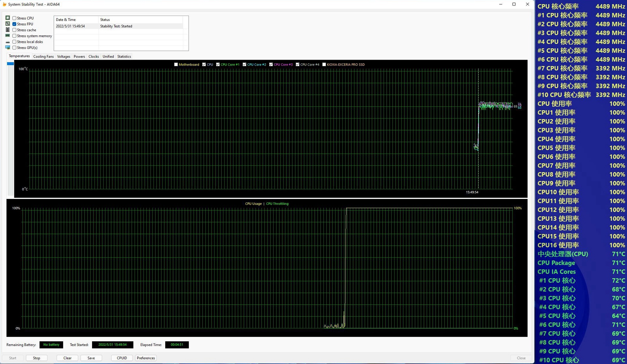Click the CPU chip icon beside Stress CPU

(x=8, y=18)
